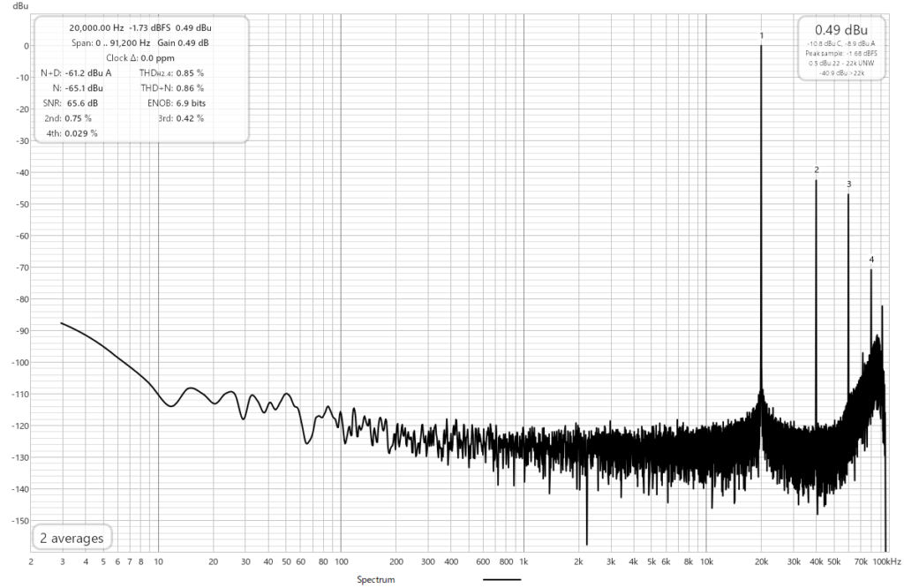Click harmonic marker 1 above the fundamental peak
This screenshot has width=904, height=588.
pos(761,36)
